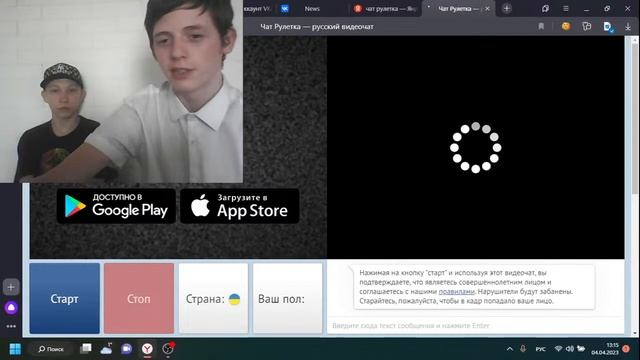Open the browser hamburger menu
The height and width of the screenshot is (360, 640).
(x=566, y=9)
